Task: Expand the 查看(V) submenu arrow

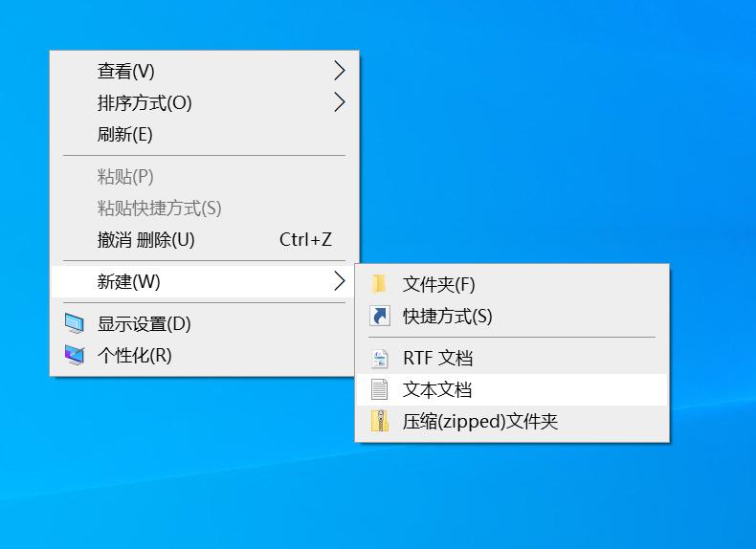Action: point(340,71)
